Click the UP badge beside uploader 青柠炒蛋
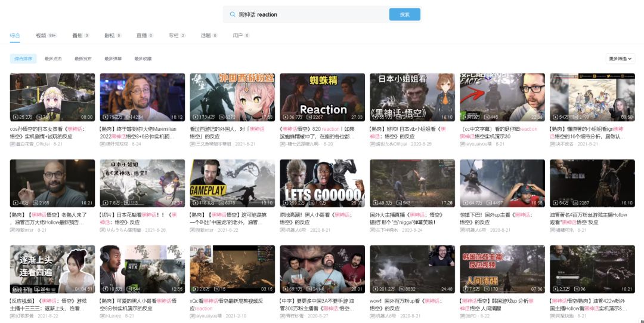 pyautogui.click(x=282, y=316)
